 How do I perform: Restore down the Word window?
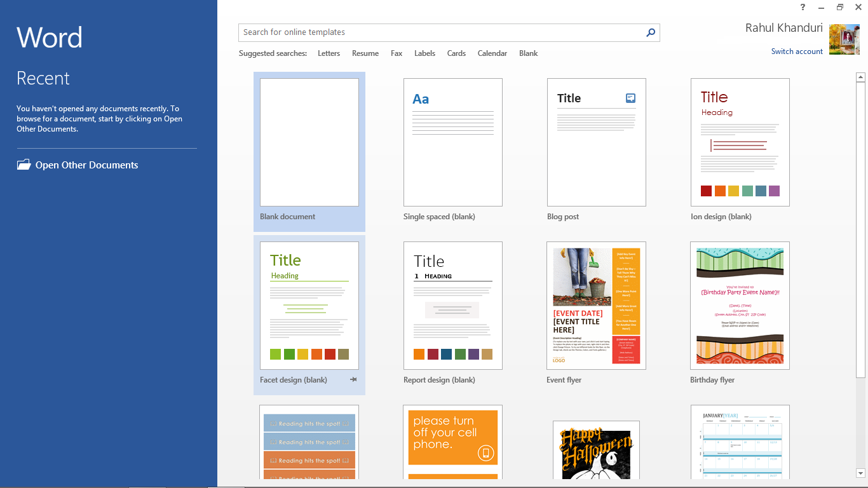point(840,7)
